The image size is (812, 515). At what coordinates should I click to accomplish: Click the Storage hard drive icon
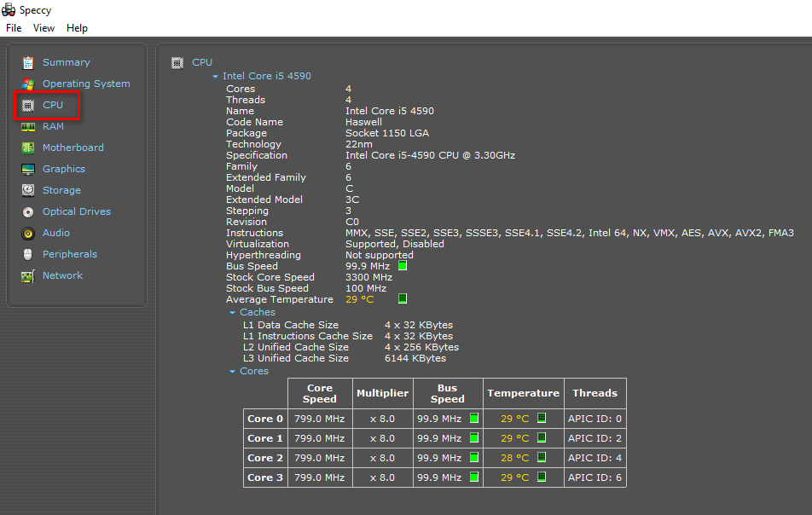pos(28,190)
